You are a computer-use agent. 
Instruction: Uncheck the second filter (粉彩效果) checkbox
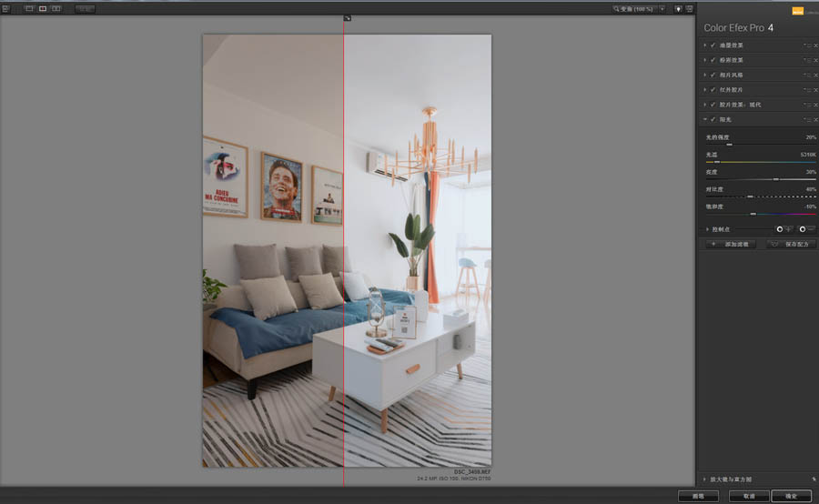pyautogui.click(x=713, y=60)
